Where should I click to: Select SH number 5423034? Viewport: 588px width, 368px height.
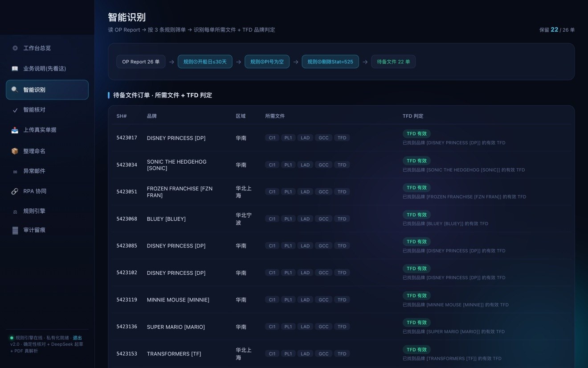click(x=127, y=165)
